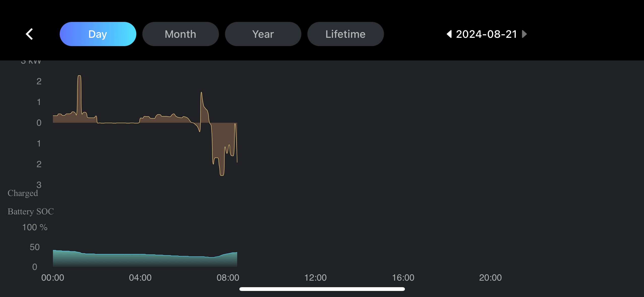Image resolution: width=644 pixels, height=297 pixels.
Task: Tap the 00:00 time axis label
Action: pos(53,278)
